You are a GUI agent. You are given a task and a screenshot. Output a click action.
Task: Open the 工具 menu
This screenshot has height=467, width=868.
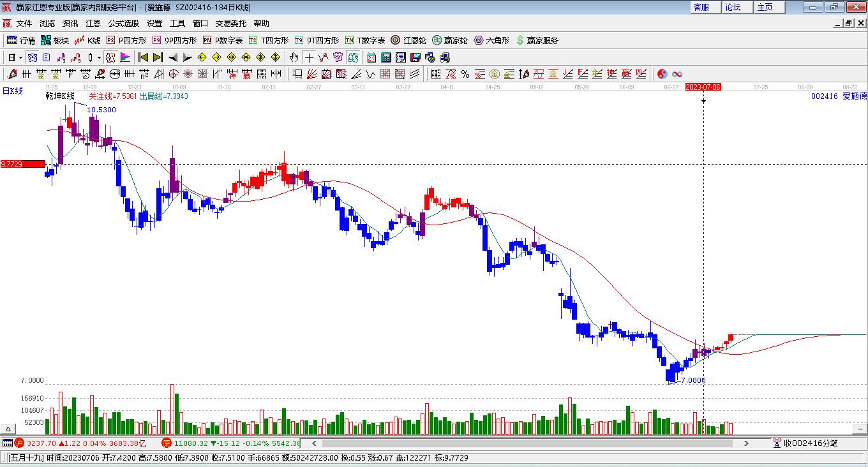[x=177, y=24]
